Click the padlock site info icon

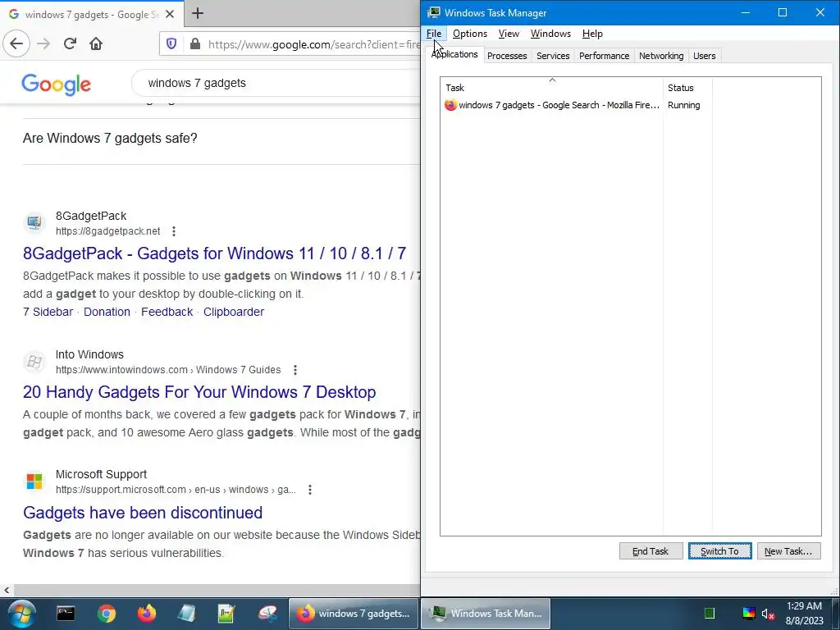click(195, 44)
